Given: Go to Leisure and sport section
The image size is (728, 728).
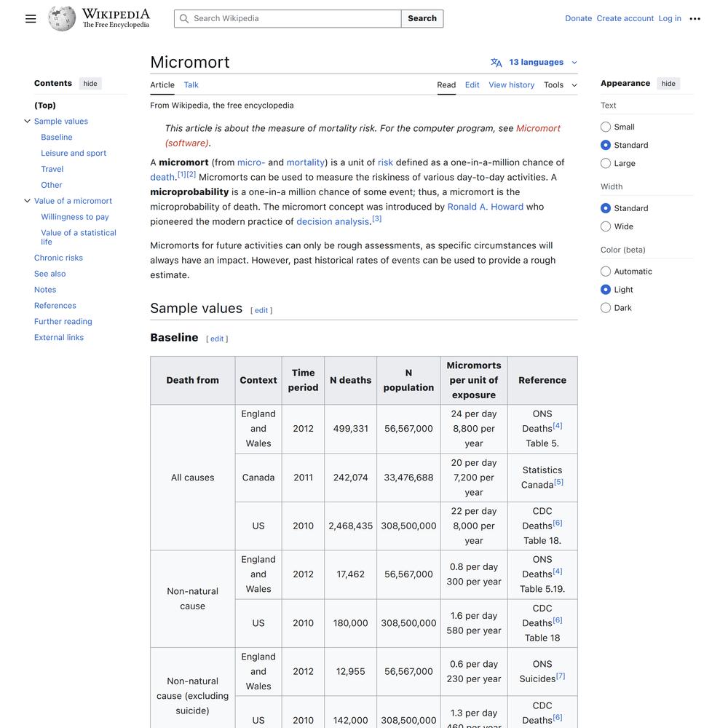Looking at the screenshot, I should 74,153.
